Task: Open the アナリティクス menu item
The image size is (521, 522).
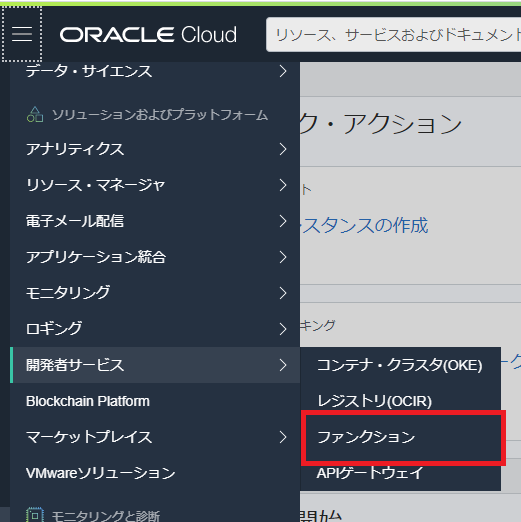Action: [155, 149]
